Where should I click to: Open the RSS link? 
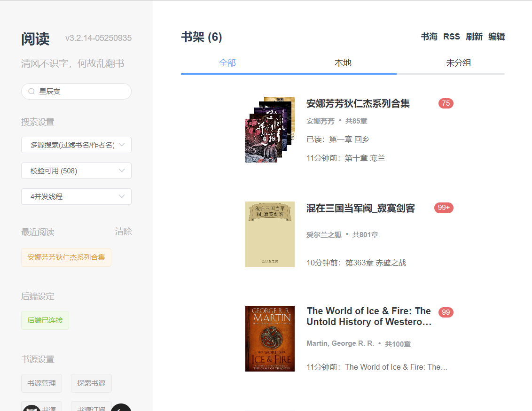452,37
